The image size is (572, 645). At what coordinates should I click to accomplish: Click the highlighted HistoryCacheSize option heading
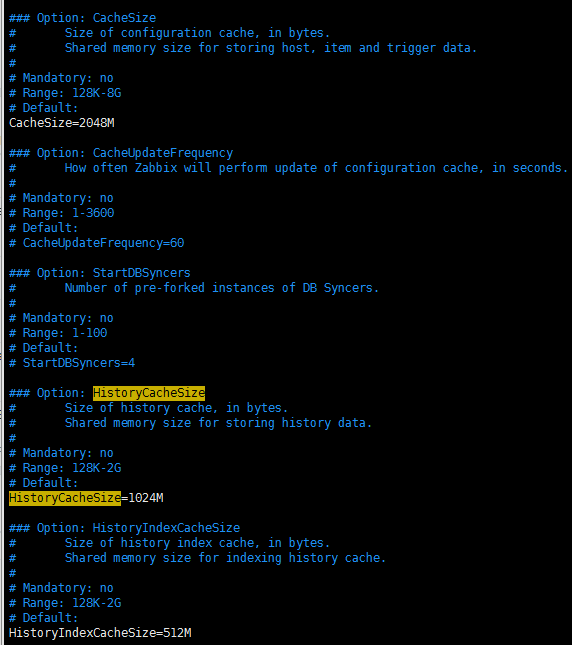(149, 393)
